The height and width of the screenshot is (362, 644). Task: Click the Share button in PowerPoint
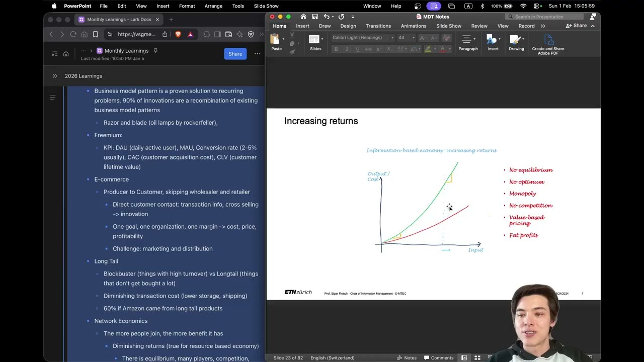coord(577,26)
